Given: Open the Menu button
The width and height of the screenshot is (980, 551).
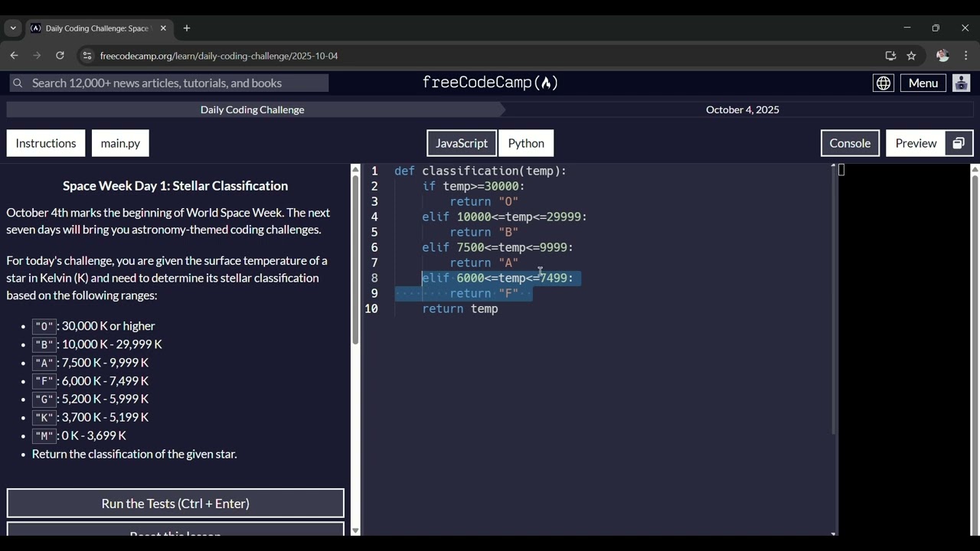Looking at the screenshot, I should (923, 83).
